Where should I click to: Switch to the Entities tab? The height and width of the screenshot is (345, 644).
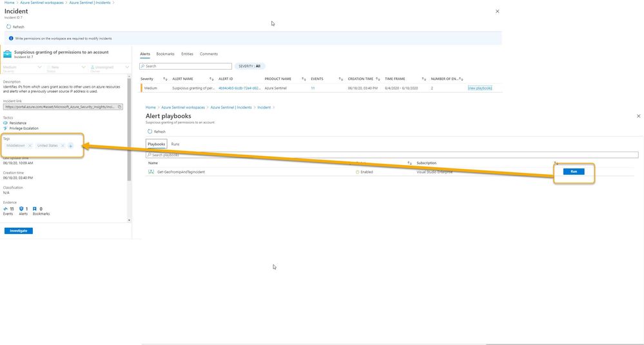coord(188,54)
